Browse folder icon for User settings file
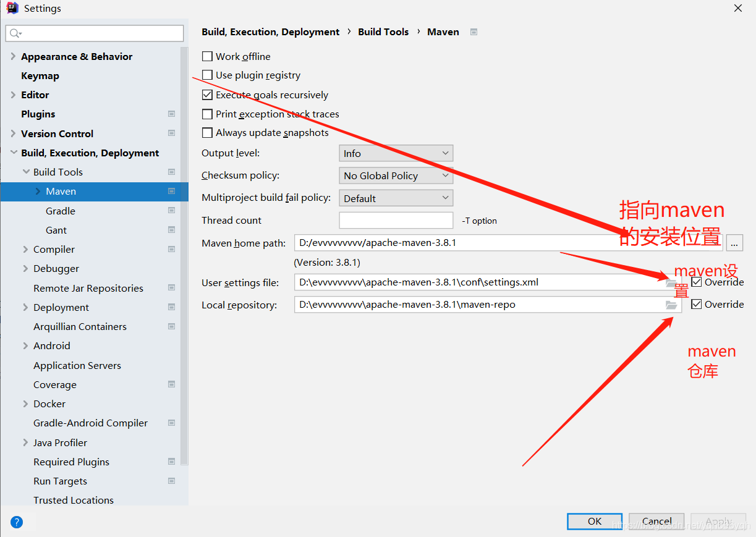 [671, 282]
